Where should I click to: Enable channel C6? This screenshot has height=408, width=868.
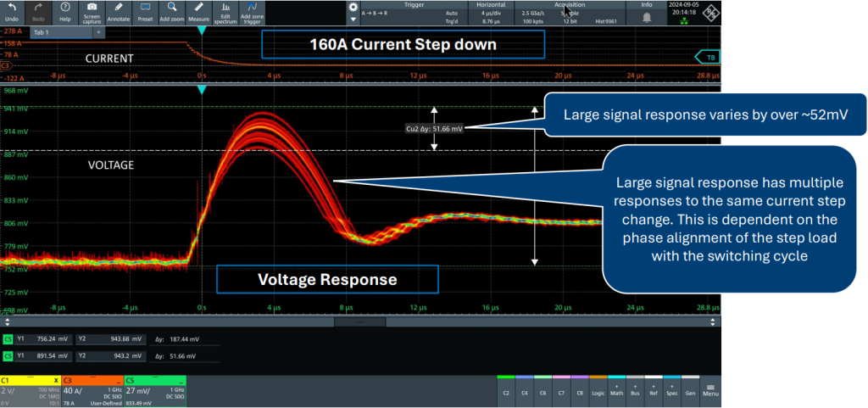pos(542,391)
